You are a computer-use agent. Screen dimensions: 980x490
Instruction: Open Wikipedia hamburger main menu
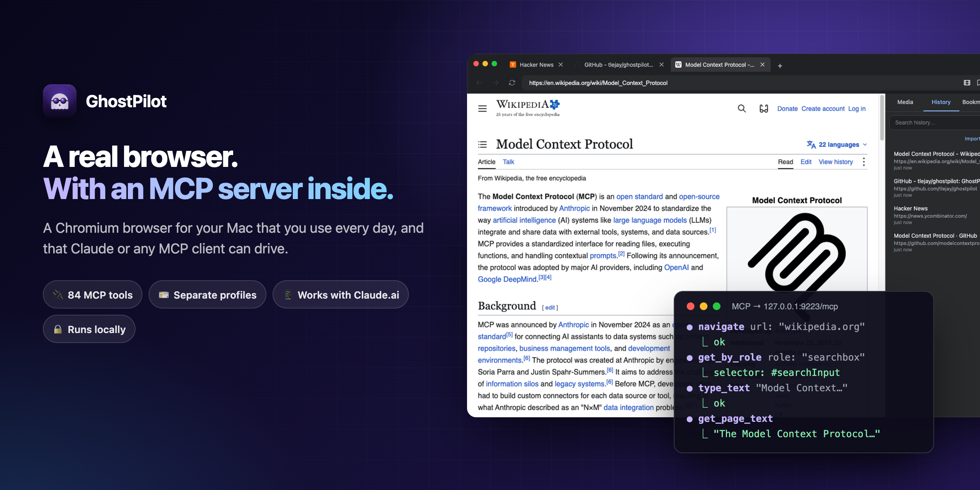pos(482,109)
